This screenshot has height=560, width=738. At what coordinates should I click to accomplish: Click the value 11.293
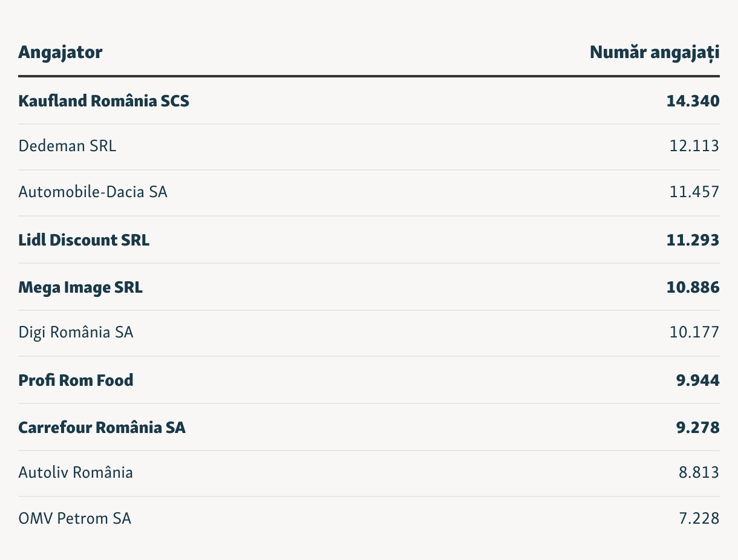point(693,240)
